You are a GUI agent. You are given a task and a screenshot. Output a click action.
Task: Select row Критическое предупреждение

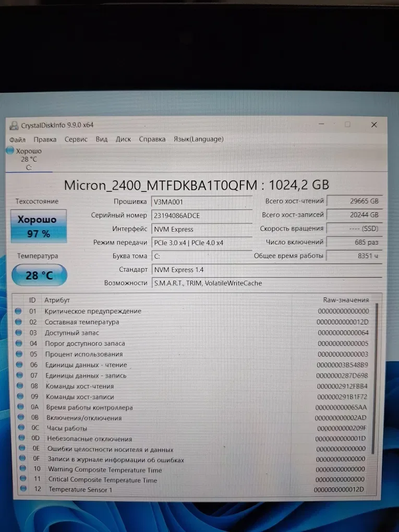click(192, 311)
